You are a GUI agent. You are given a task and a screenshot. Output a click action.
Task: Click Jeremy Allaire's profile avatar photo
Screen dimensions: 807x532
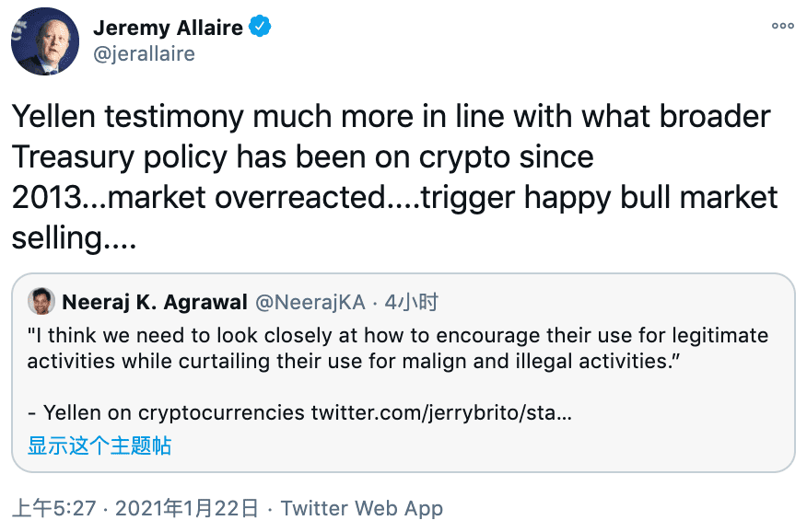click(x=42, y=42)
